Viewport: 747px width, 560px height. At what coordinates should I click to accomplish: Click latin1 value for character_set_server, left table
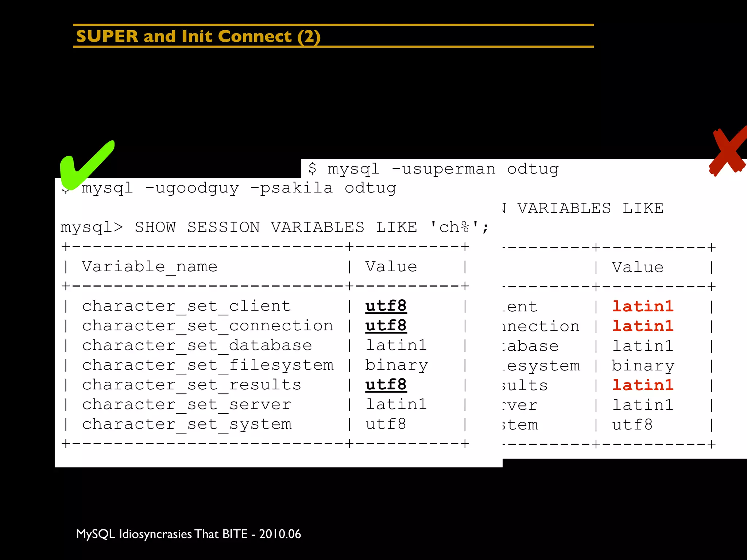coord(396,405)
